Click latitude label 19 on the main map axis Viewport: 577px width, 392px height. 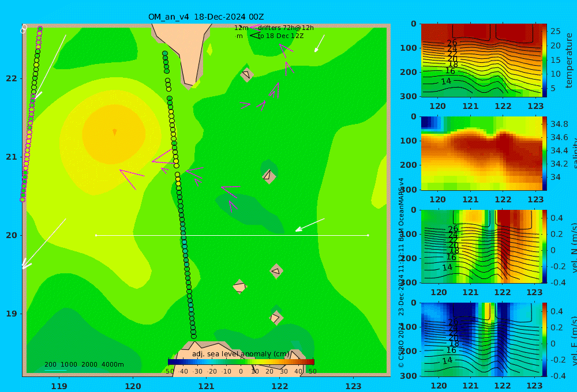click(x=12, y=314)
